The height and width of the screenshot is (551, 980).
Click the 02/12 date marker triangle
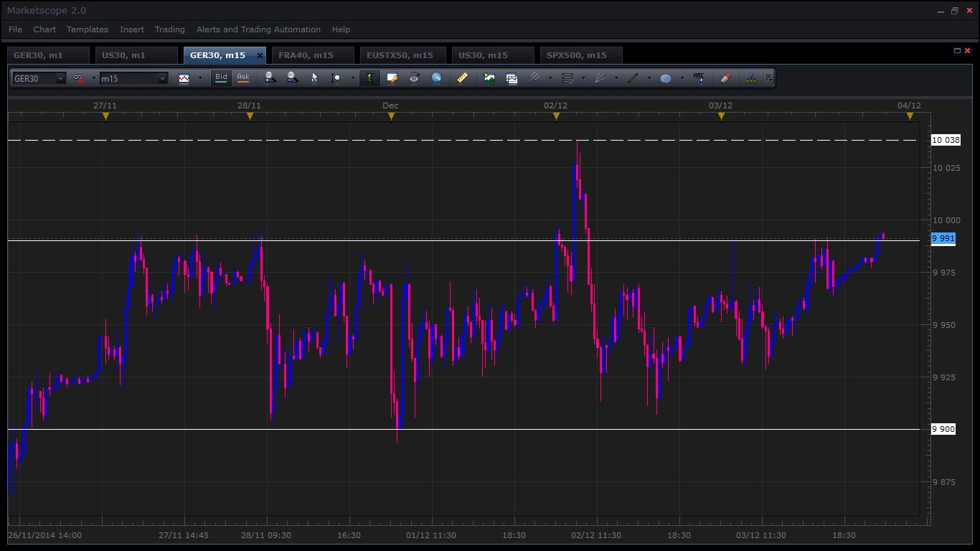tap(556, 116)
